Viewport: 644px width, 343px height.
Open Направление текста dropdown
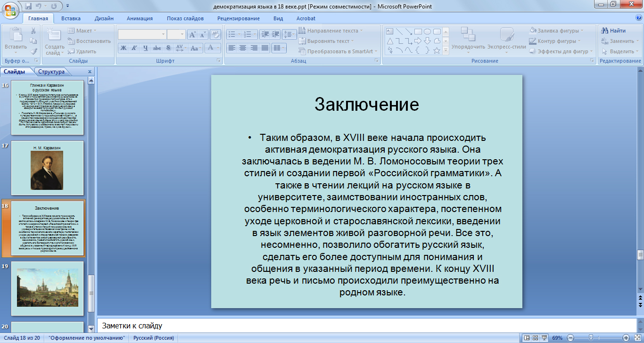click(x=330, y=31)
